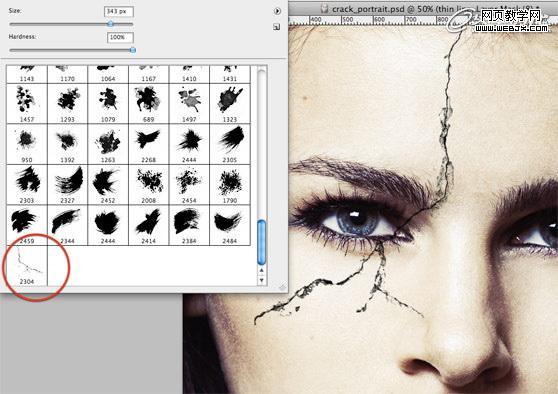Select partially visible brush preset 1143
558x394 pixels.
(x=27, y=74)
